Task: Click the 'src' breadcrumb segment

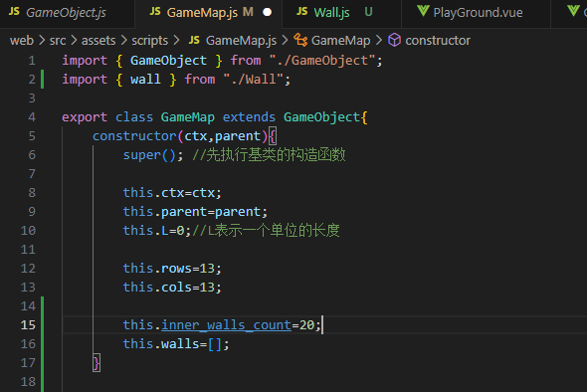Action: tap(58, 41)
